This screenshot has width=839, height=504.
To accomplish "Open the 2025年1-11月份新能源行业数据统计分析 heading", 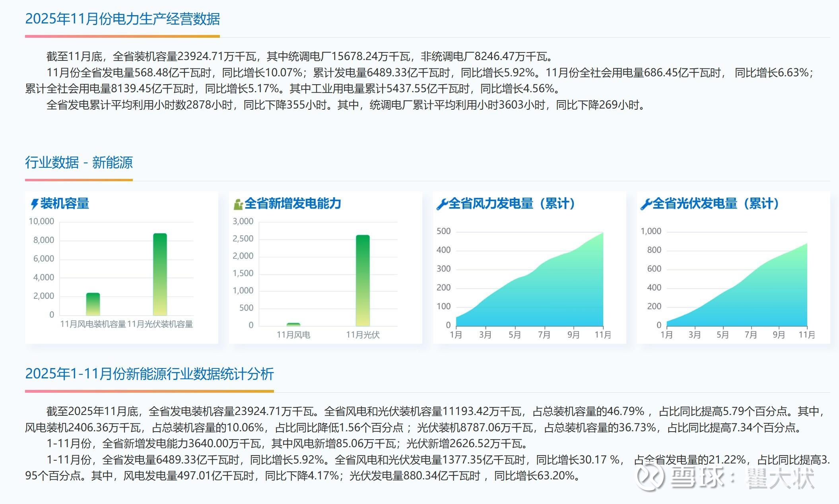I will (x=150, y=374).
